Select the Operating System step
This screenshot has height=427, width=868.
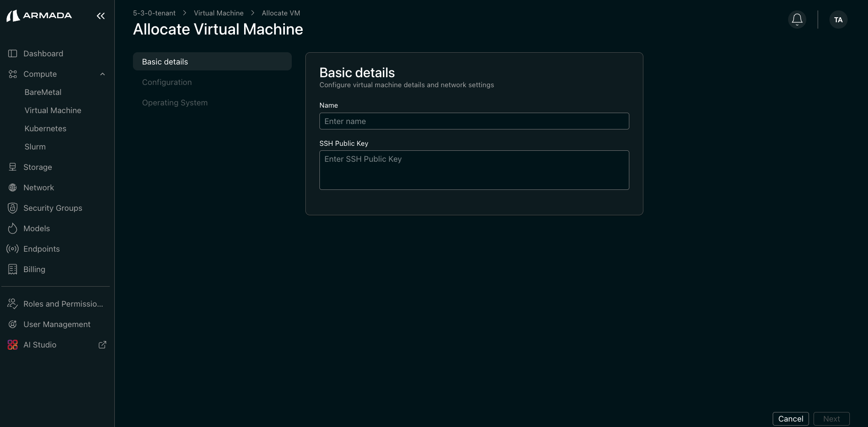175,102
